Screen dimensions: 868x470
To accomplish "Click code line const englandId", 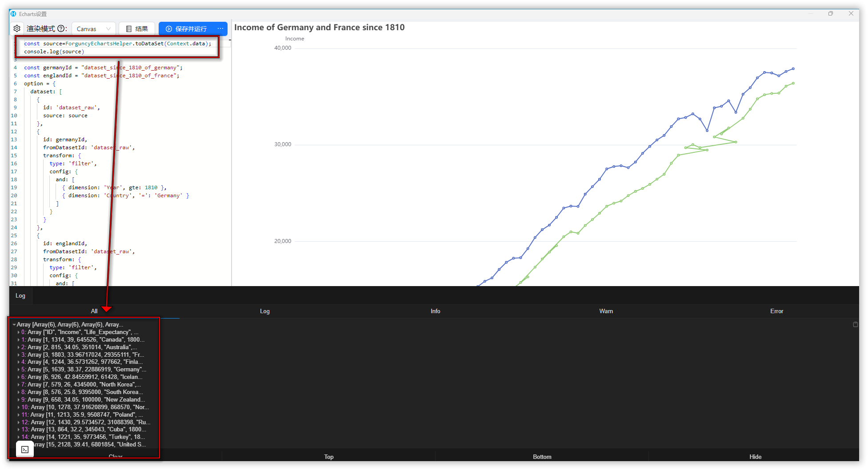I will click(102, 76).
